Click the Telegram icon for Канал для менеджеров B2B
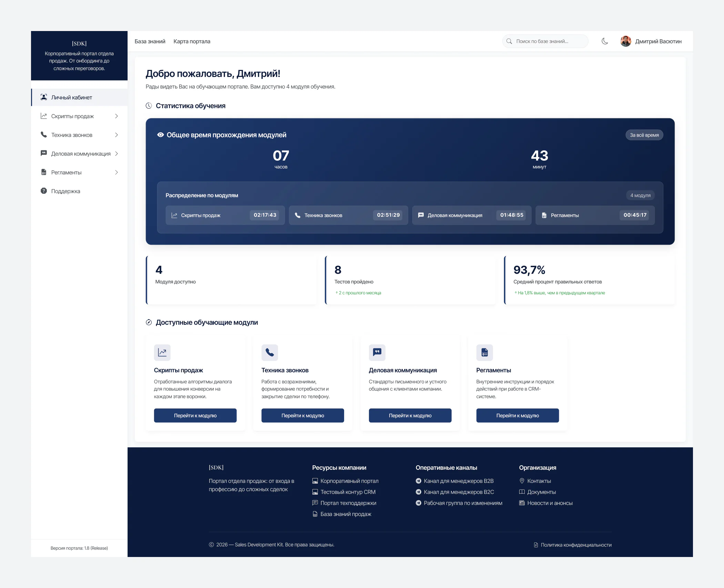Screen dimensions: 724x588 pyautogui.click(x=418, y=481)
